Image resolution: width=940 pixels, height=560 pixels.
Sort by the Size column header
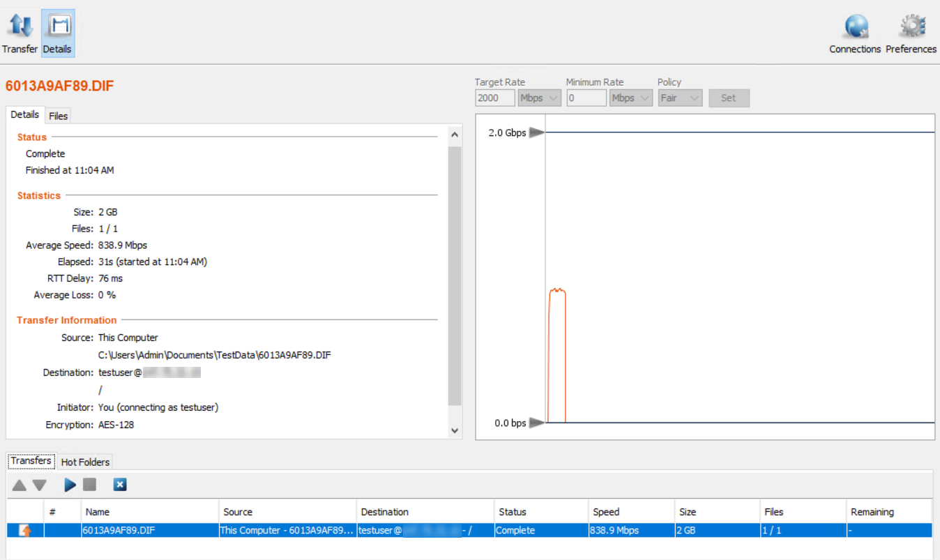tap(718, 512)
